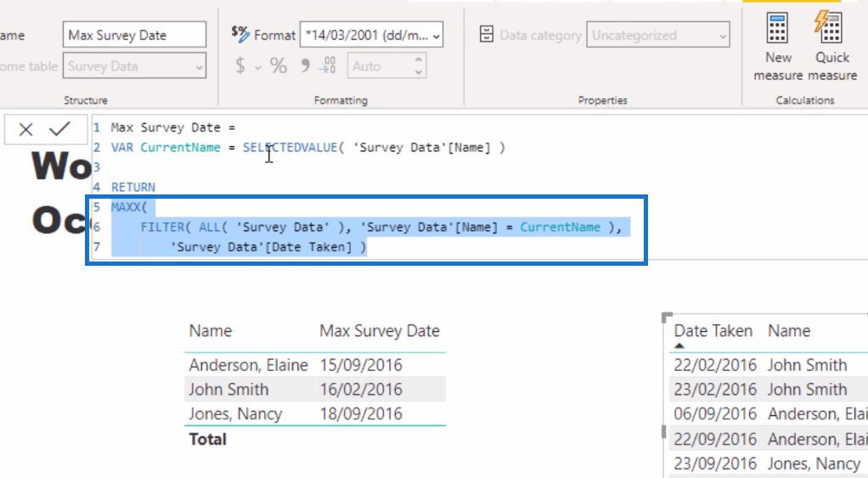Screen dimensions: 868x478
Task: Click the 23/02/2016 date in right table
Action: point(715,390)
